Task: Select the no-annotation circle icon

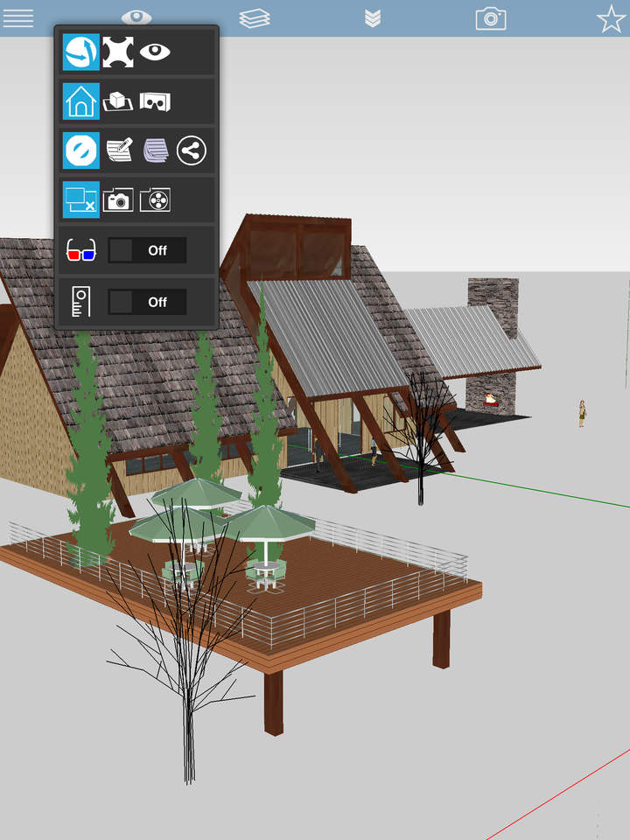Action: pos(80,150)
